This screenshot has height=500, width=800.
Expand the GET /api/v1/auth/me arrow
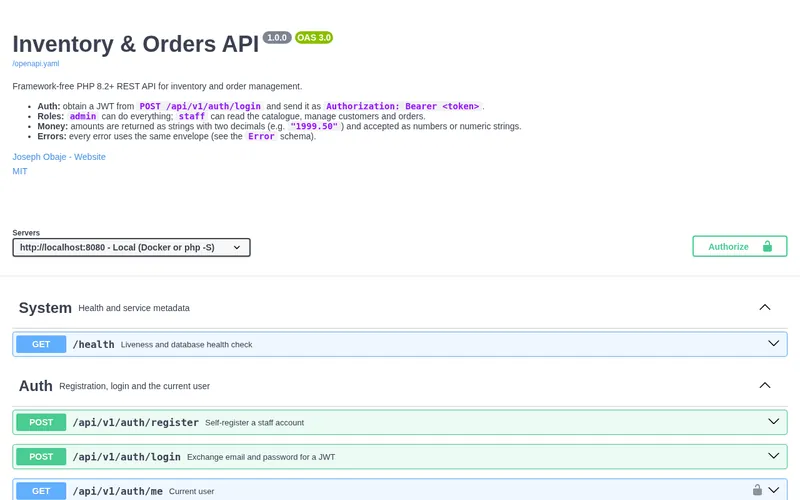click(773, 490)
